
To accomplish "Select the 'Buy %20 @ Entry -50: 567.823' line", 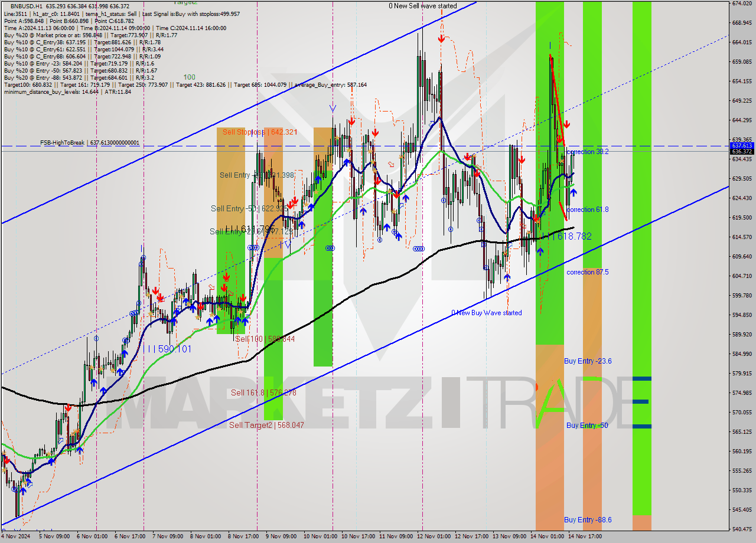I will pos(80,70).
